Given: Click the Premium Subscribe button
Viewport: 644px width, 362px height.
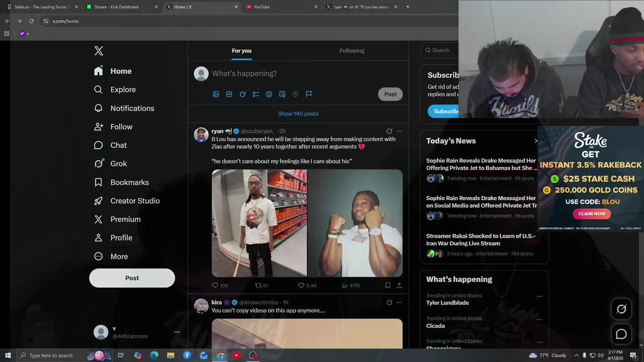Looking at the screenshot, I should tap(443, 111).
